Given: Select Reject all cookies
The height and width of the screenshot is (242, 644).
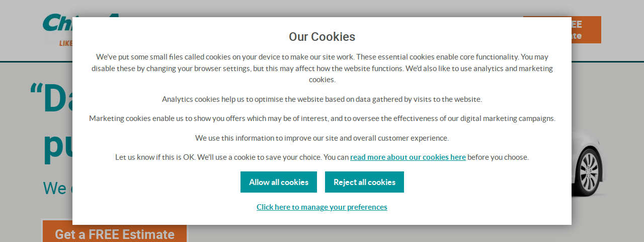Looking at the screenshot, I should click(364, 182).
